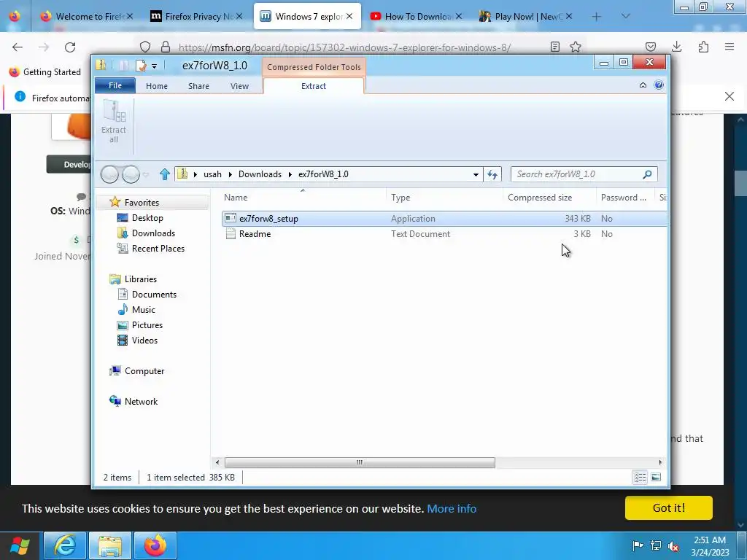Switch to Details view icon in status bar
The width and height of the screenshot is (747, 560).
click(640, 477)
